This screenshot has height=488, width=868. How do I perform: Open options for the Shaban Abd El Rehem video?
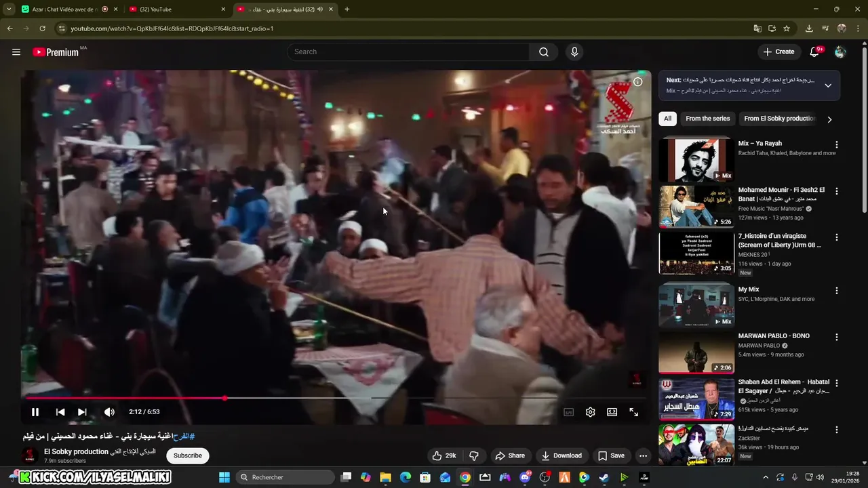pyautogui.click(x=837, y=383)
